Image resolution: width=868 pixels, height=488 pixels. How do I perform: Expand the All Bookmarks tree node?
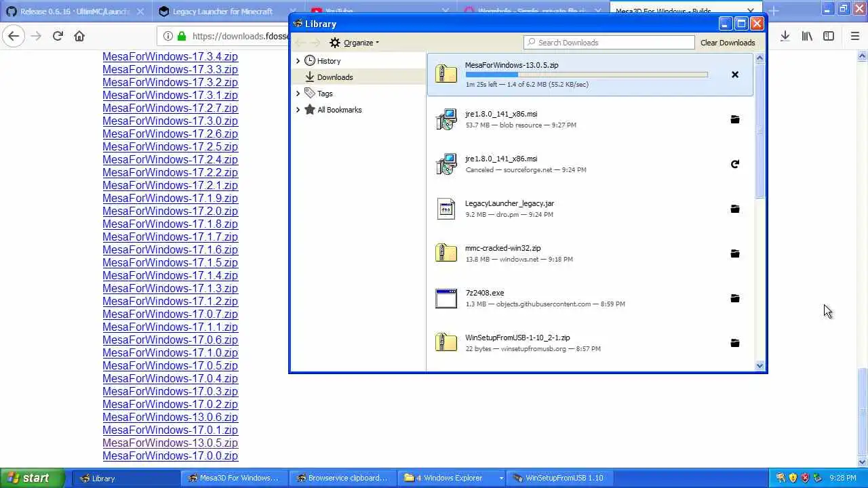tap(298, 110)
